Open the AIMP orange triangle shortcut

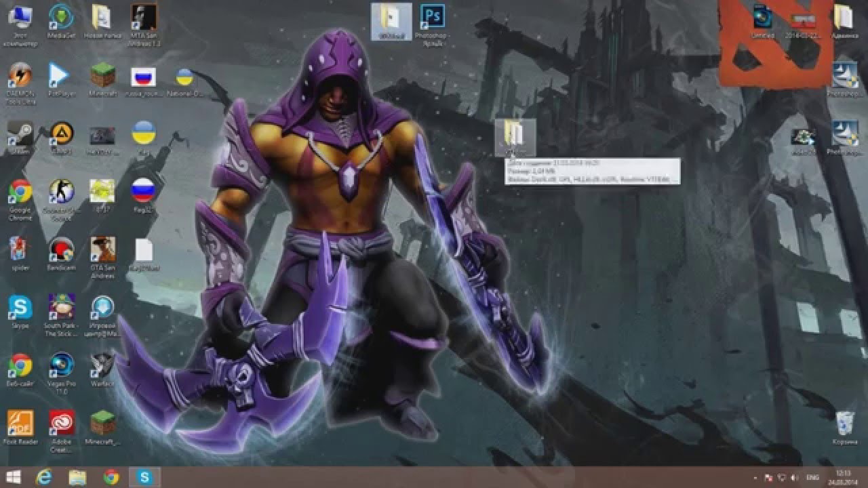[61, 138]
